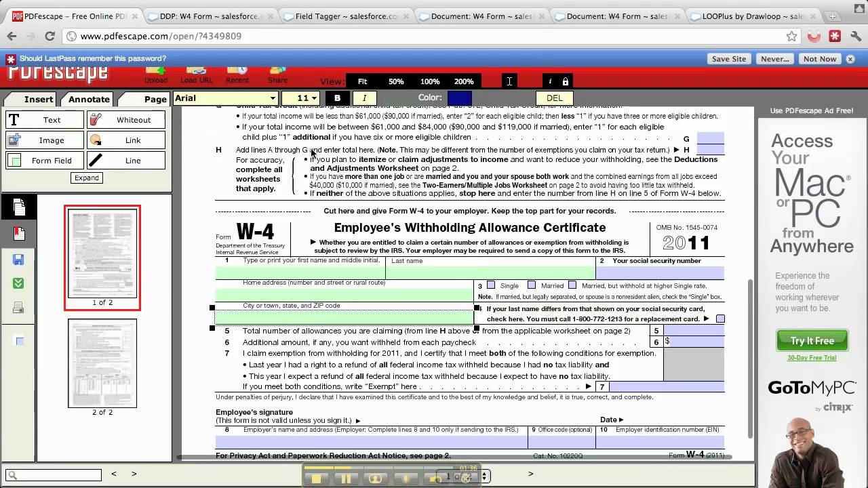Select the Form Field tool
Image resolution: width=868 pixels, height=488 pixels.
45,161
